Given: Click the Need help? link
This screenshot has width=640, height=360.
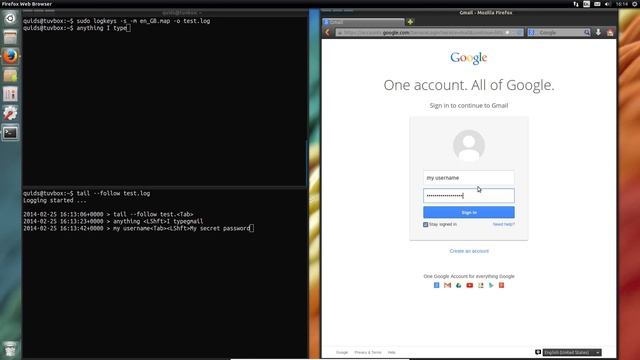Looking at the screenshot, I should point(503,224).
